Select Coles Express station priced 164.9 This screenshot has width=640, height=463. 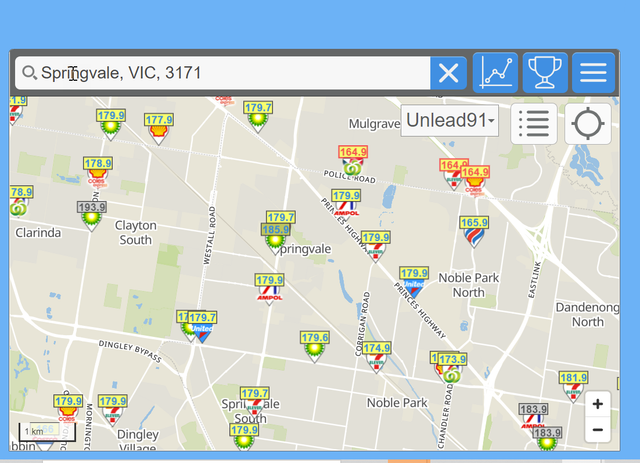[x=475, y=181]
